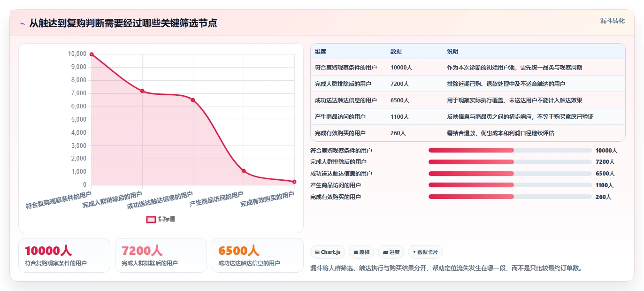Click 10000人 value beside progress bar

(x=606, y=151)
